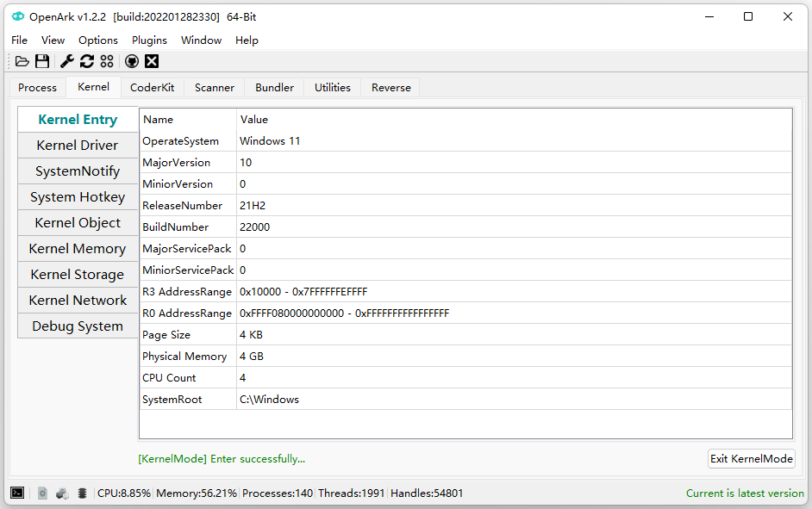Click the R3 AddressRange value

303,292
